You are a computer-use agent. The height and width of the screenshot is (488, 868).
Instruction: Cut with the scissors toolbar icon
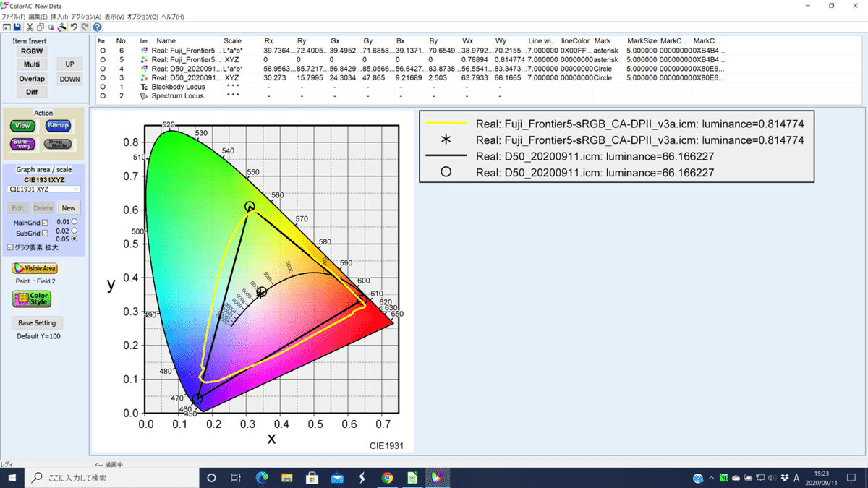(30, 27)
